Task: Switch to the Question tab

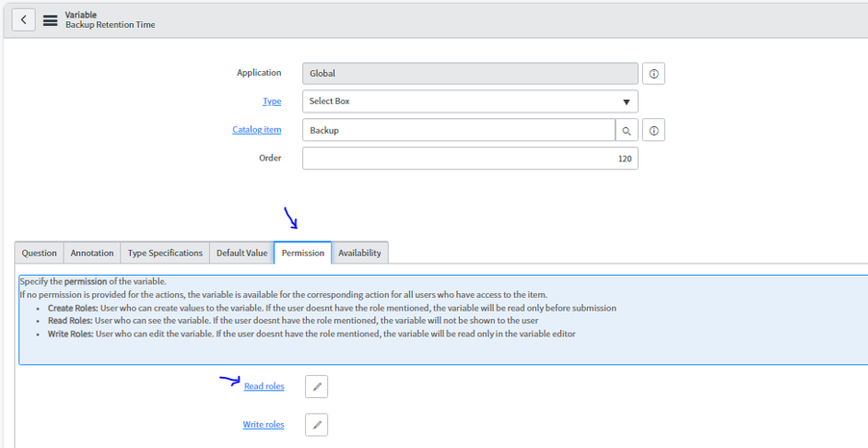Action: pos(39,253)
